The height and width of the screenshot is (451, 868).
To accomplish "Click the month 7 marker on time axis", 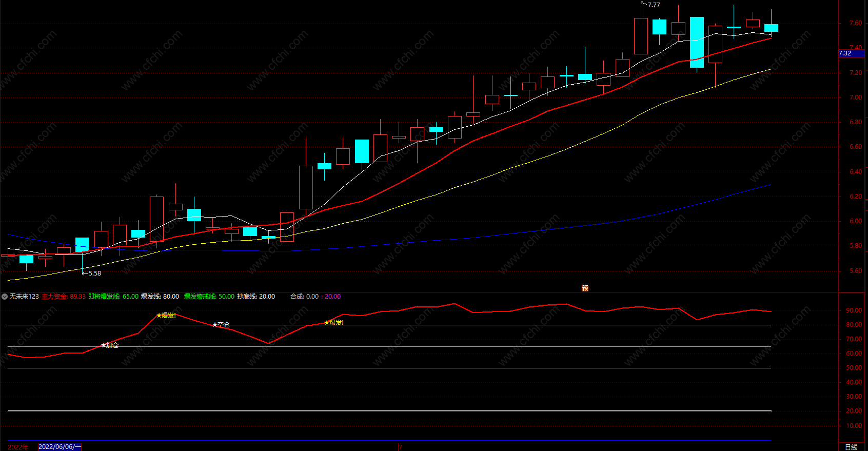I will pos(400,447).
